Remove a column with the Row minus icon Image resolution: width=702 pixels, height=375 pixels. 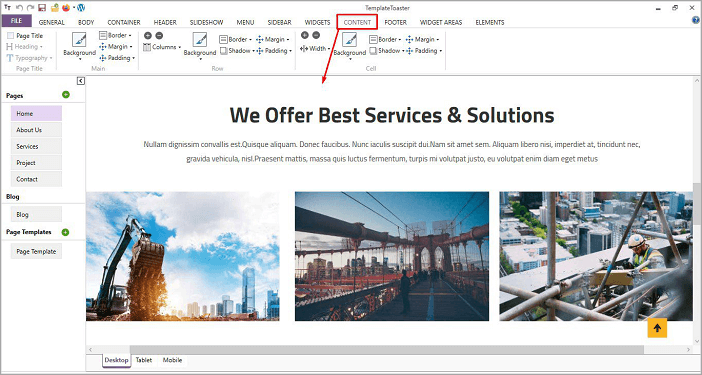(x=159, y=35)
